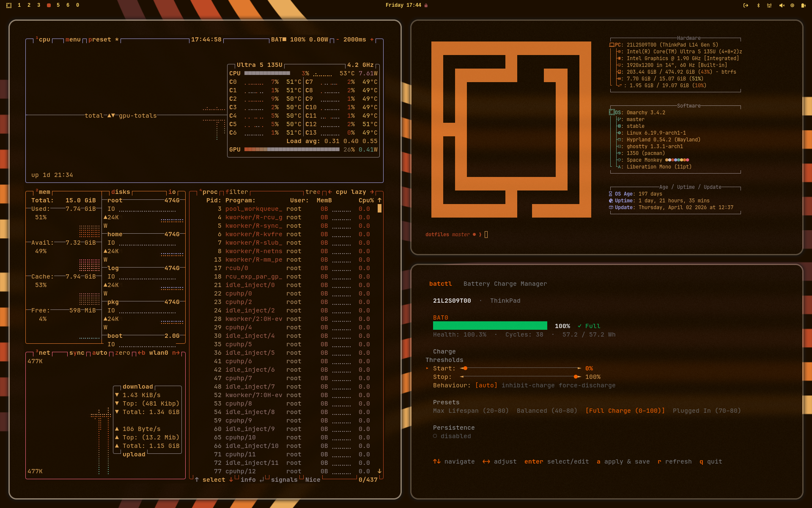Expand the total gpu-totals selector arrows
This screenshot has width=812, height=508.
[x=111, y=116]
